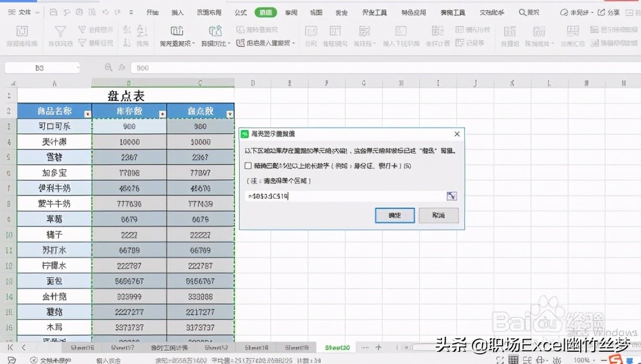This screenshot has width=641, height=364.
Task: Click the 数据对比 ribbon icon
Action: tap(215, 31)
